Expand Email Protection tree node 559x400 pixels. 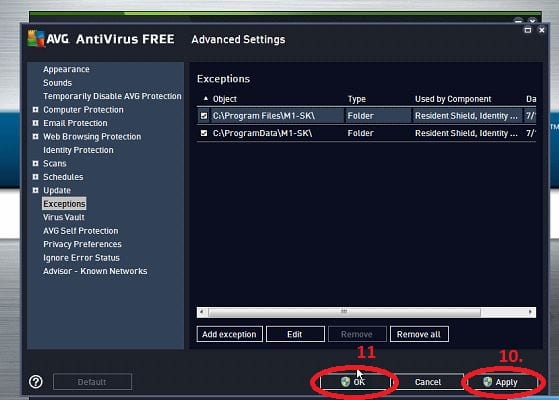[x=35, y=123]
